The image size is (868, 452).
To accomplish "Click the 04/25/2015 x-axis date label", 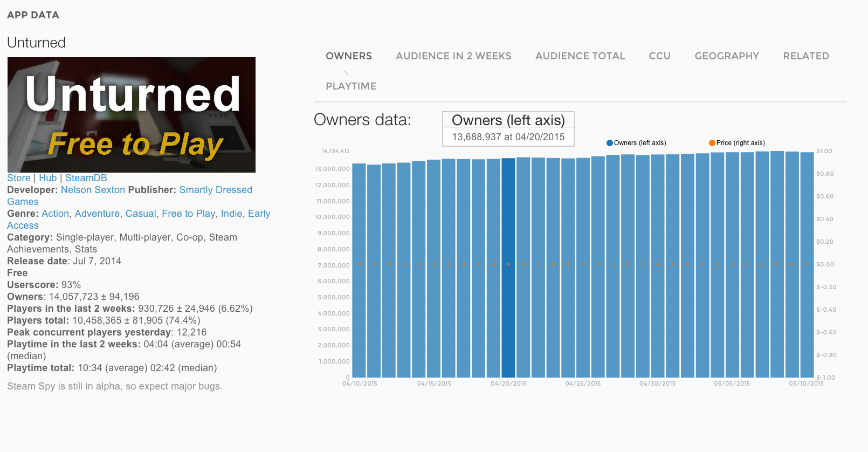I will pos(583,383).
